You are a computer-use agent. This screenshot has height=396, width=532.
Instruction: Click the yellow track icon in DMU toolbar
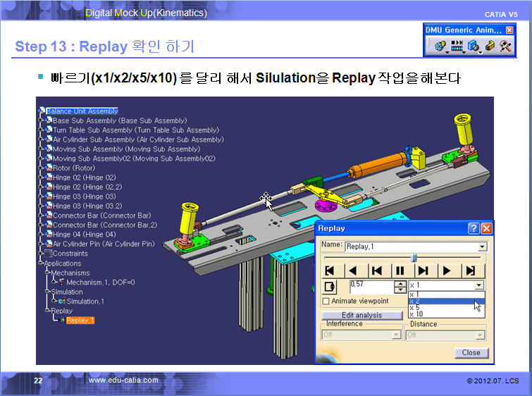[x=490, y=46]
